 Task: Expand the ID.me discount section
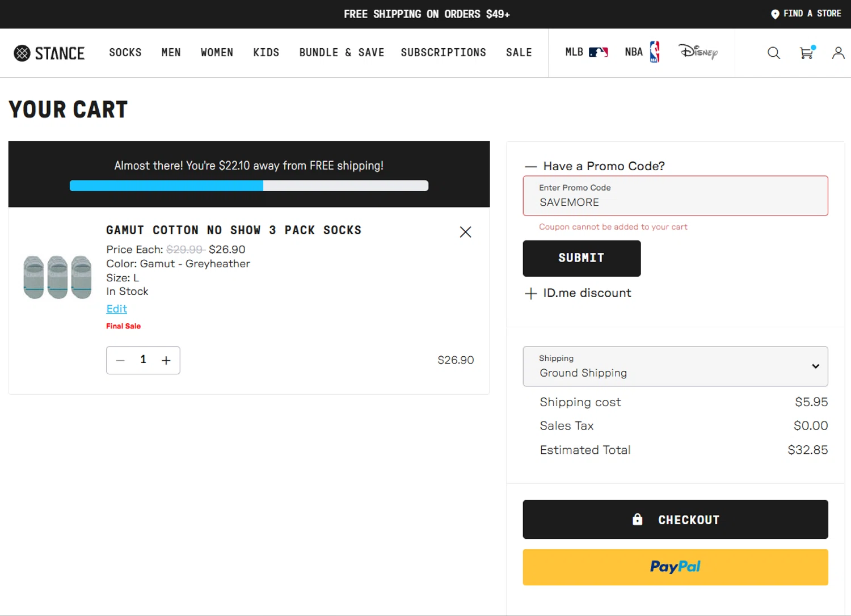coord(531,294)
